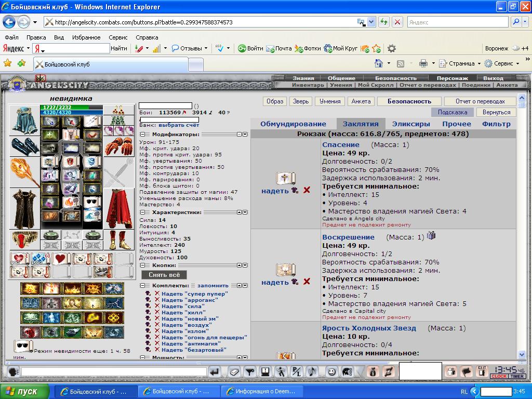Click the blue mana bar 4320/4320
The image size is (532, 399).
click(x=71, y=112)
